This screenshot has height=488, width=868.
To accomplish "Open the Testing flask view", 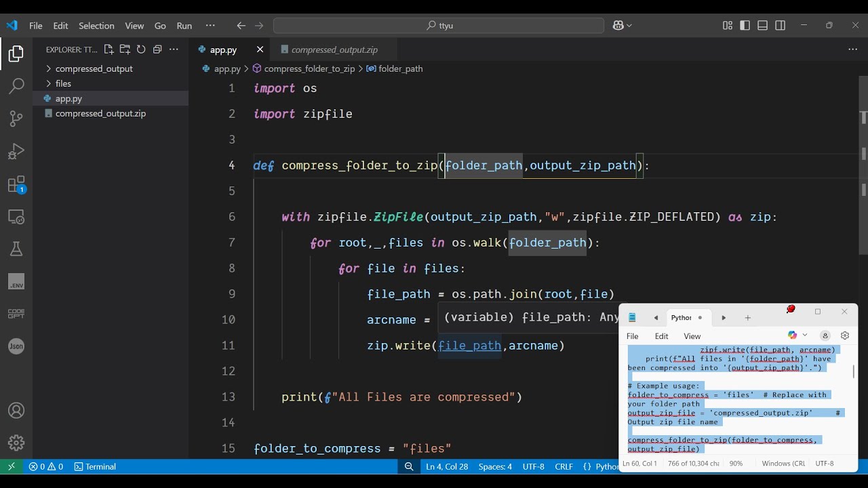I will point(16,249).
